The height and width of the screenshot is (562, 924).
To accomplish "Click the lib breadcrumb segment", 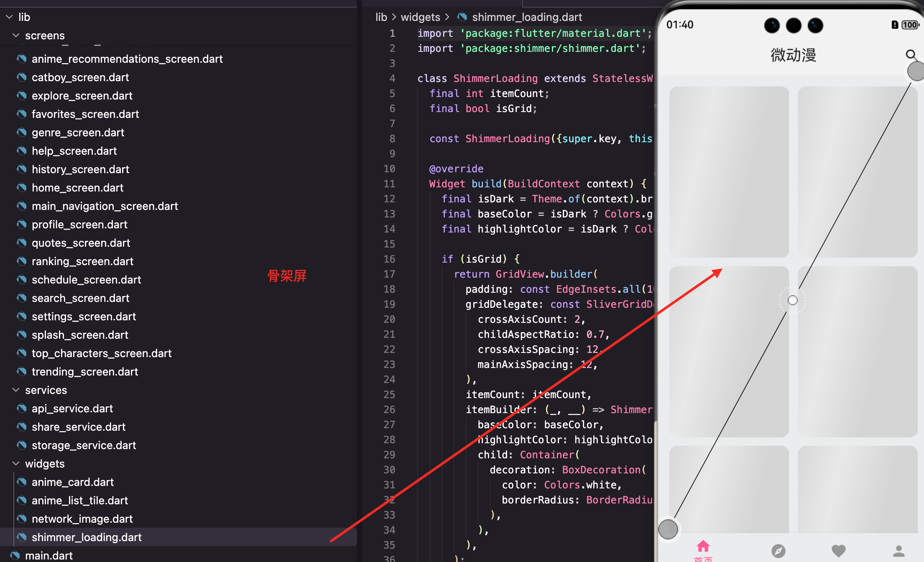I will 381,17.
